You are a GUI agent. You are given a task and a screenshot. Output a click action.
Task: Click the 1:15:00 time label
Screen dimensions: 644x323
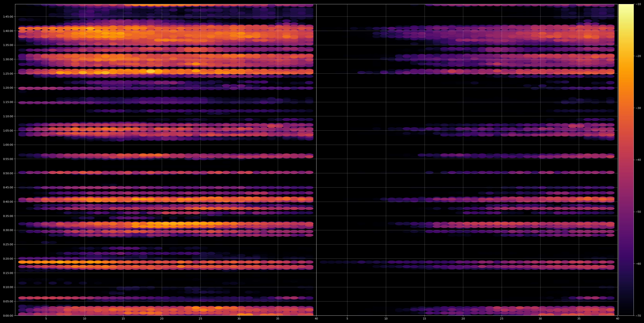click(x=8, y=102)
